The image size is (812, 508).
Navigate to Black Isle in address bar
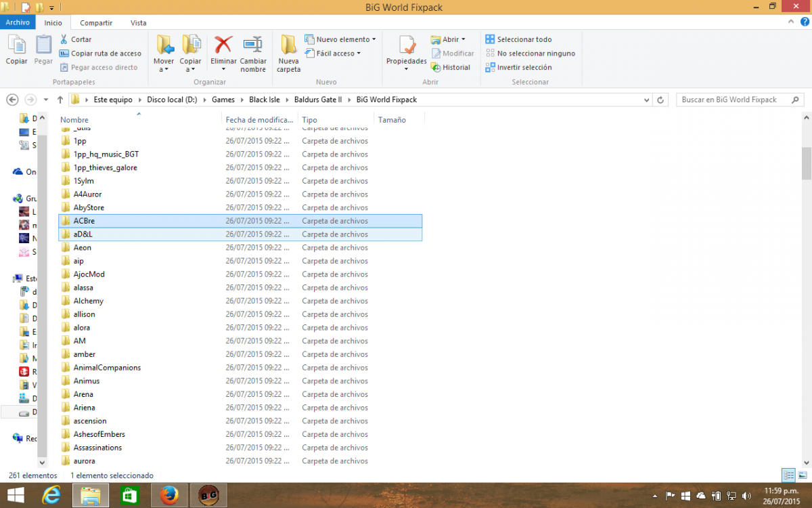(265, 100)
